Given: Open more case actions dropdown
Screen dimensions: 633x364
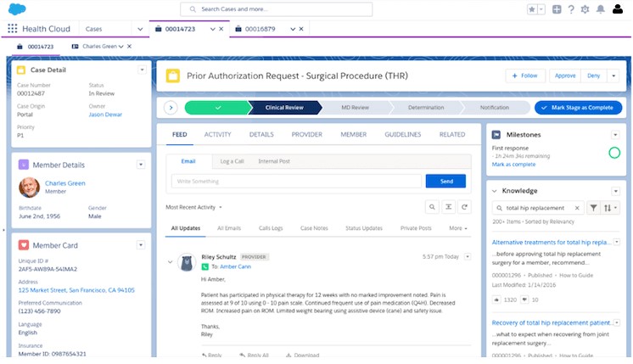Looking at the screenshot, I should click(x=613, y=76).
